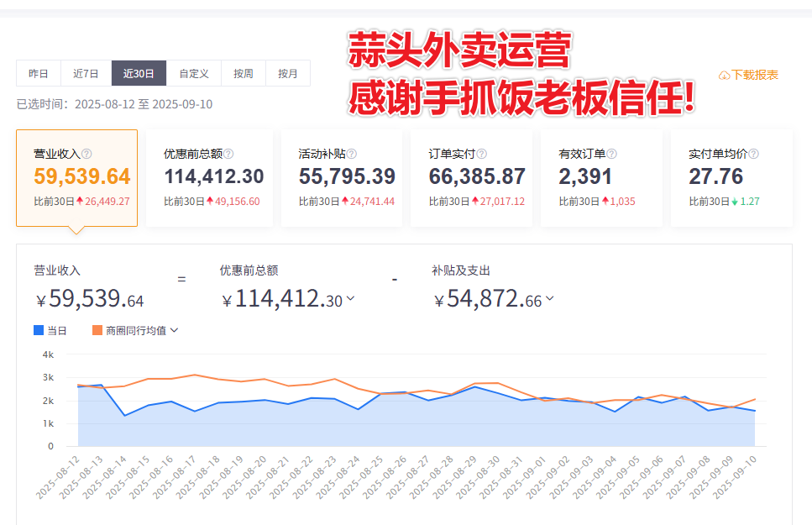The height and width of the screenshot is (525, 812).
Task: Select the 实付单均价 metric card
Action: (731, 178)
